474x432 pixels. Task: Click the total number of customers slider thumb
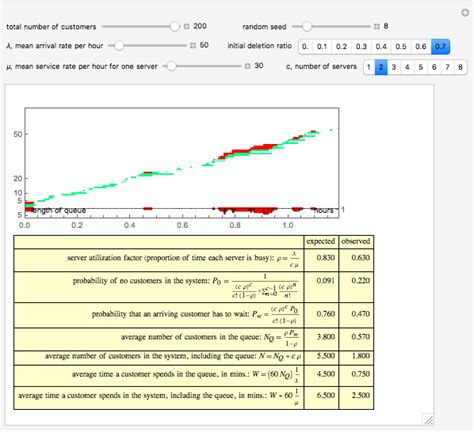click(x=174, y=26)
